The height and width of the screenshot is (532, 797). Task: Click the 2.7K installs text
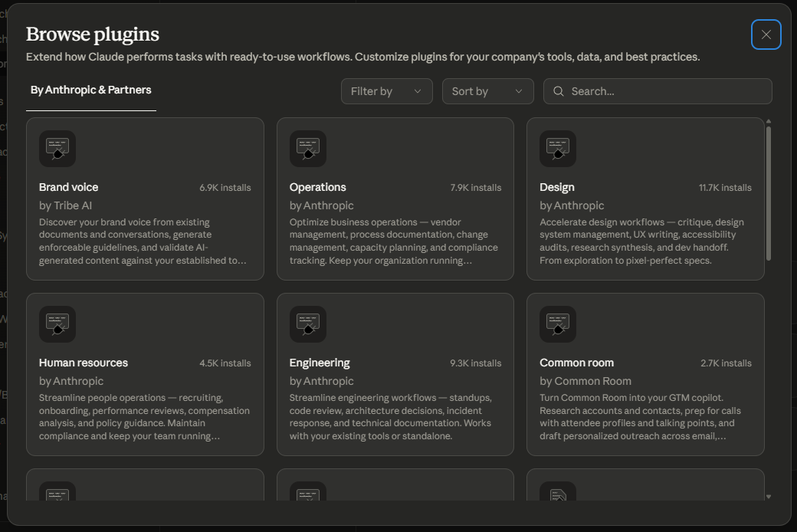click(726, 363)
